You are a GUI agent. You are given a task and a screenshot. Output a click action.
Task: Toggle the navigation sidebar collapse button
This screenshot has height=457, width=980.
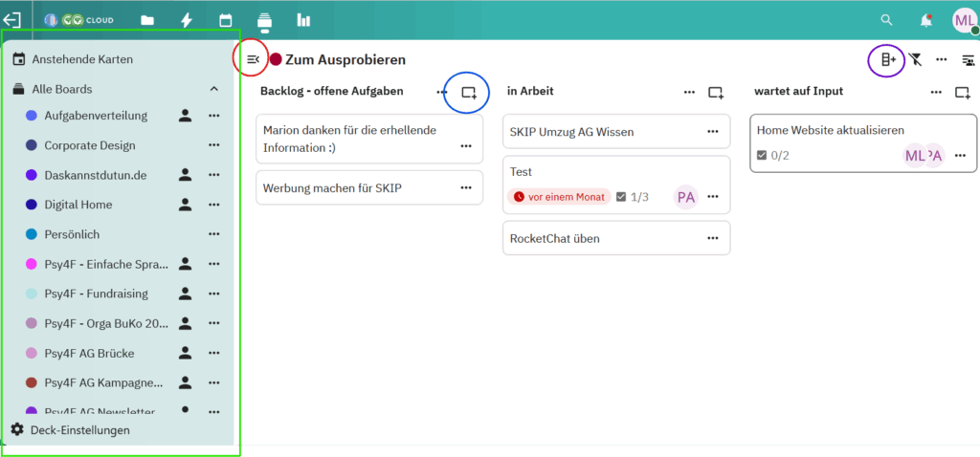click(x=253, y=59)
